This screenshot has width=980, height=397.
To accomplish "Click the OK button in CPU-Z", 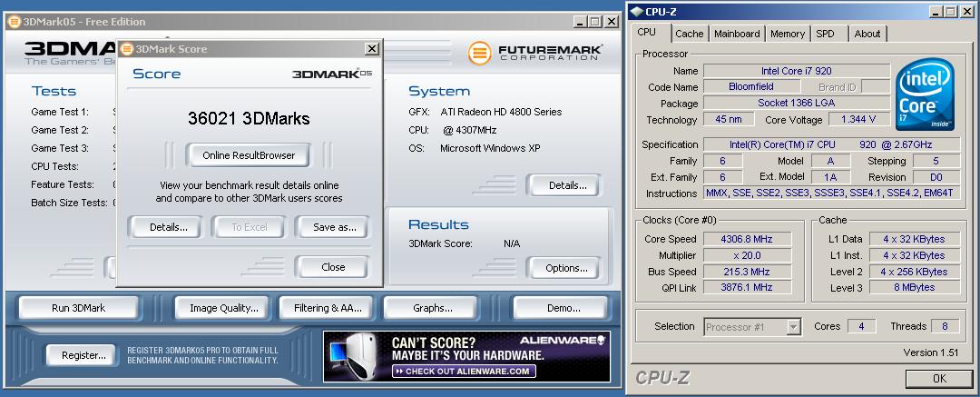I will 939,378.
